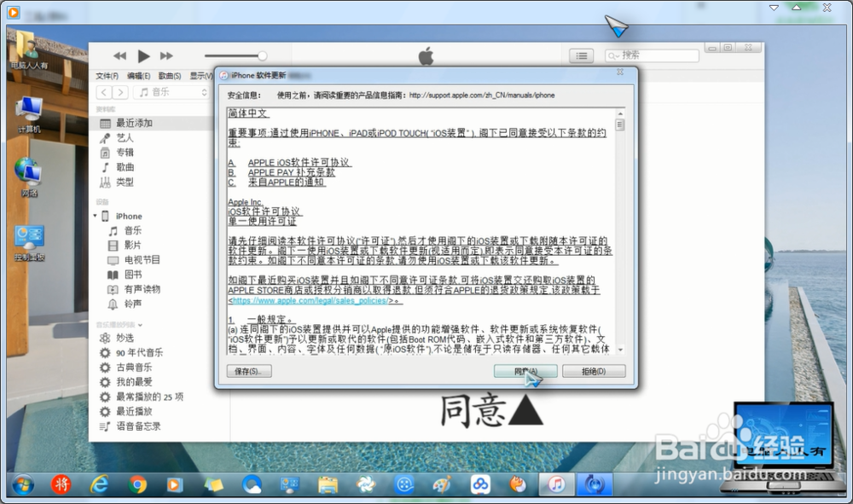
Task: Open the 歌曲(S) menu in iTunes
Action: tap(170, 76)
